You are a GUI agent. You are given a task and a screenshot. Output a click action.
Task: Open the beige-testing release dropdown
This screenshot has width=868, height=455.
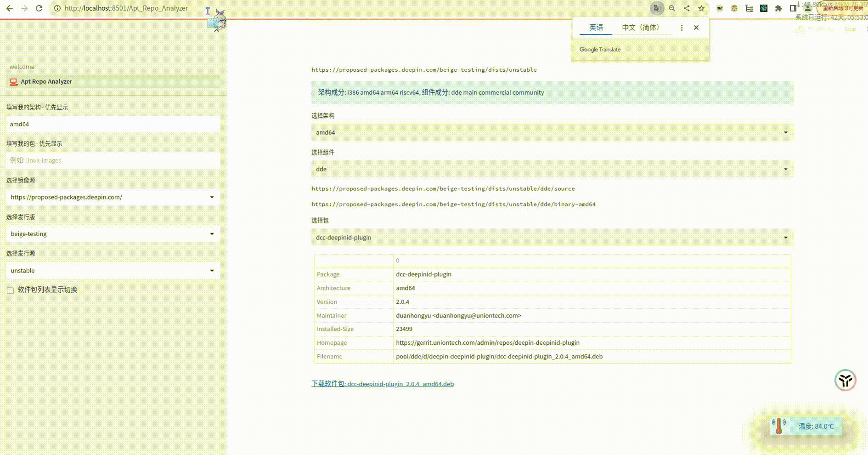pos(113,234)
